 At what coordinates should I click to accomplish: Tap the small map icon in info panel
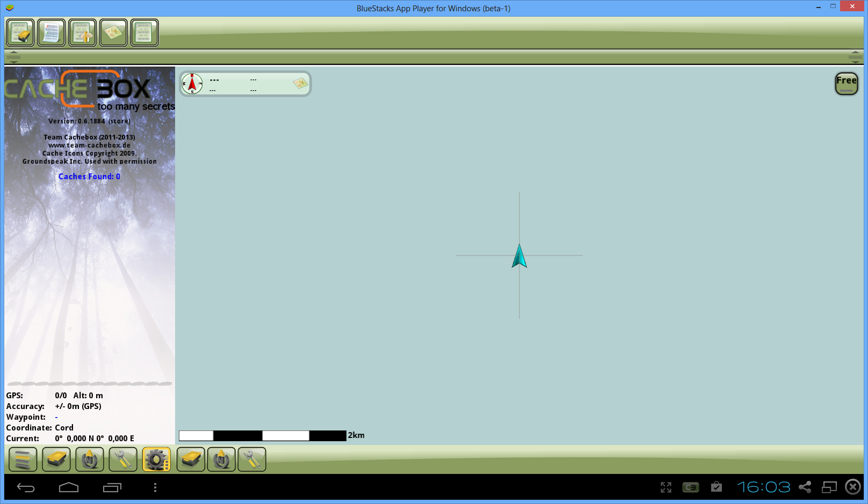pyautogui.click(x=300, y=83)
